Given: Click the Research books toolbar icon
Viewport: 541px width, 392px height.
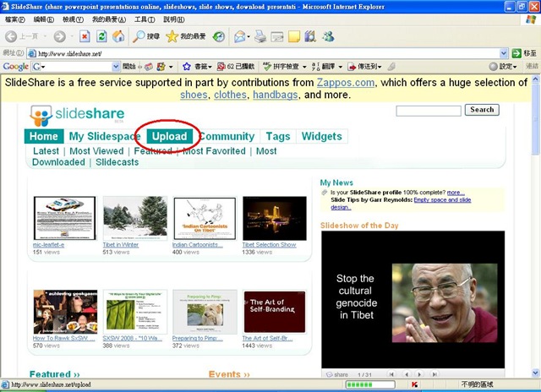Looking at the screenshot, I should (x=310, y=36).
